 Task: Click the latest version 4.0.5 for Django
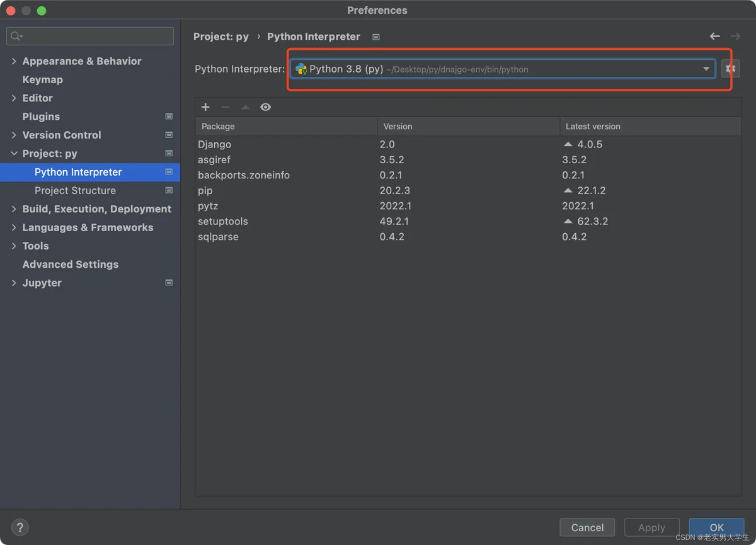click(x=590, y=144)
